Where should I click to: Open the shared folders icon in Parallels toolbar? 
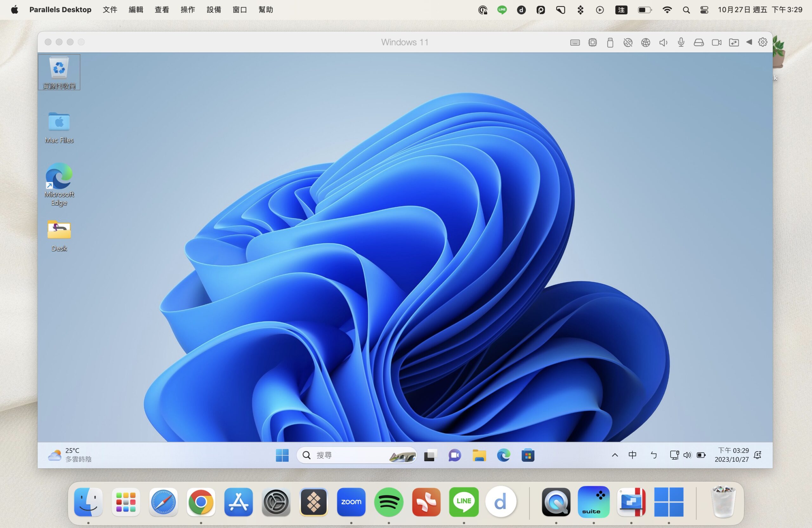(734, 42)
